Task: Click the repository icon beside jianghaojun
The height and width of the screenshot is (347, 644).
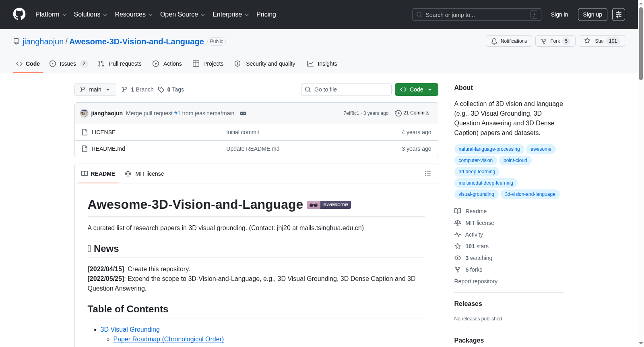Action: [16, 42]
